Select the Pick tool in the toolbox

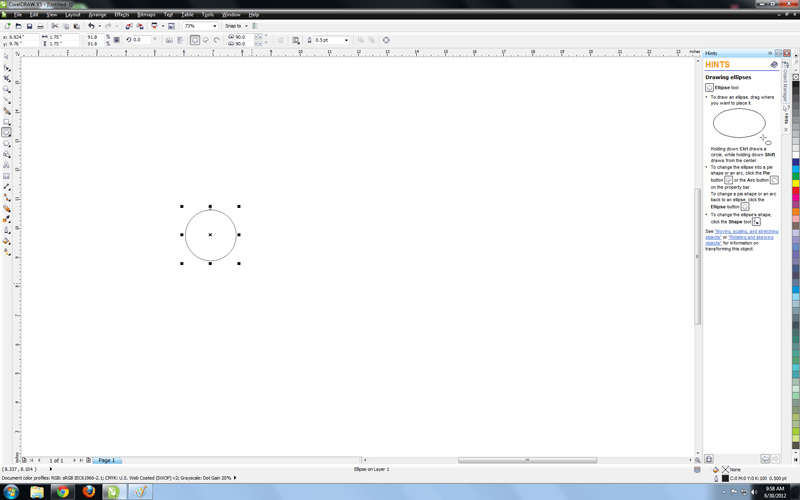[x=6, y=57]
